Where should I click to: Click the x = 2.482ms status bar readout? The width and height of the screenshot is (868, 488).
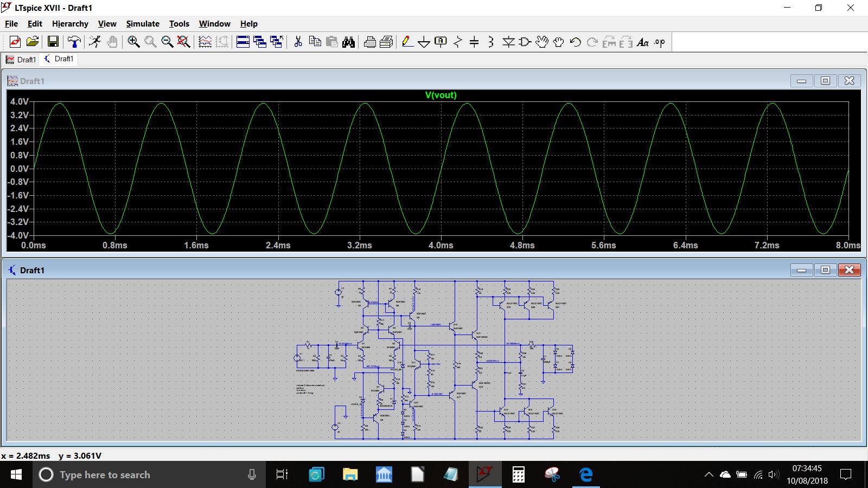25,456
